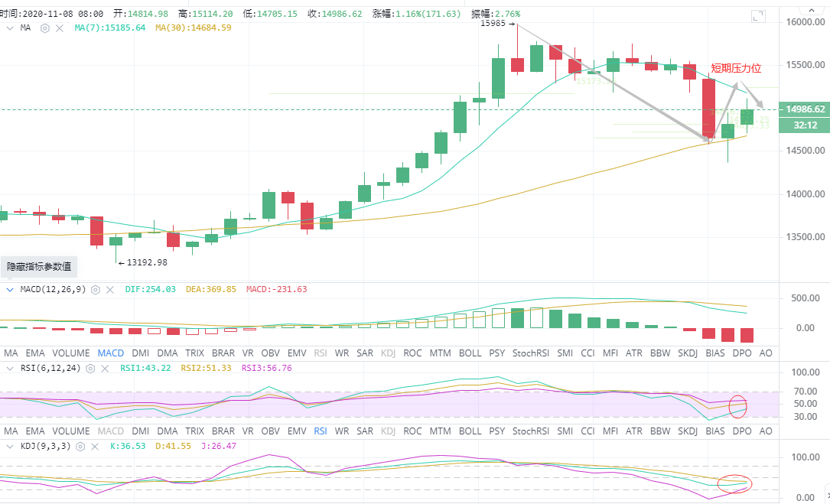Viewport: 830px width, 504px height.
Task: Open MA indicator settings gear
Action: 45,28
